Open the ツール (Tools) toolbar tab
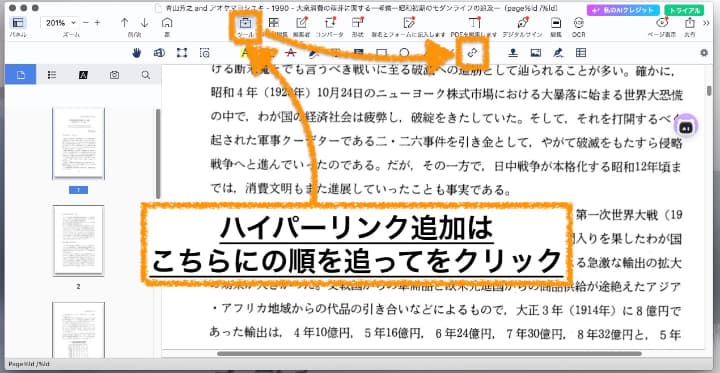Viewport: 720px width, 373px height. pyautogui.click(x=246, y=26)
